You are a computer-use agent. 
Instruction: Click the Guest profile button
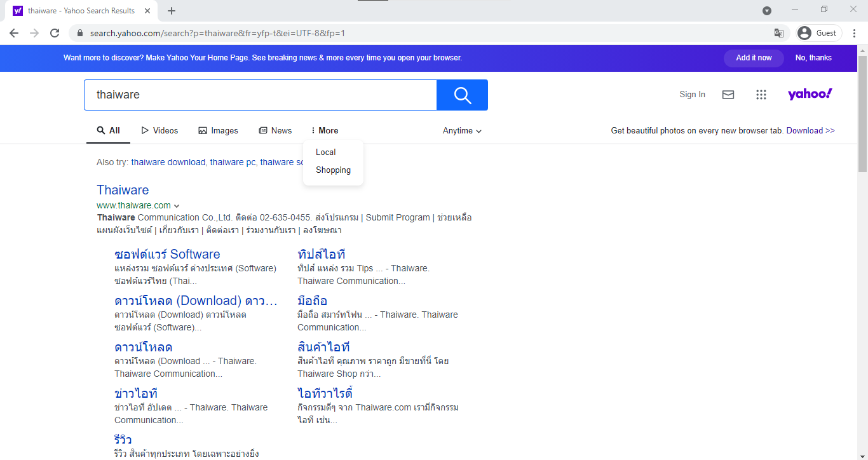818,33
